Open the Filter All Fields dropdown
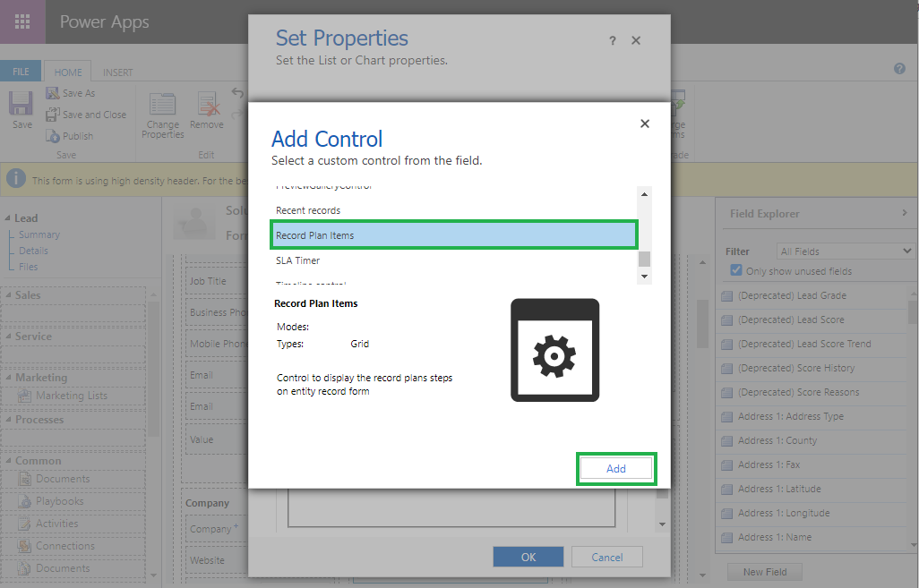Viewport: 919px width, 588px height. click(x=845, y=251)
